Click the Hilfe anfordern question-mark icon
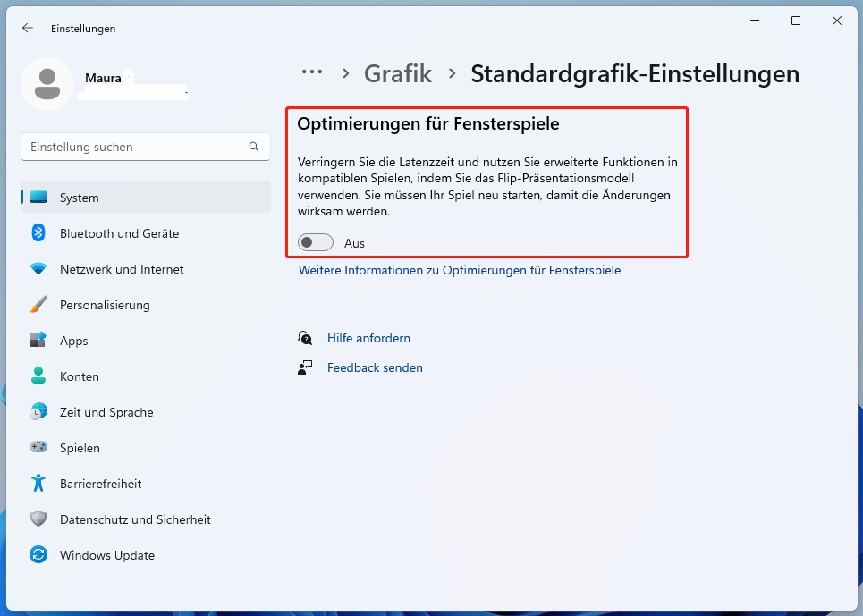Viewport: 863px width, 616px height. point(305,338)
